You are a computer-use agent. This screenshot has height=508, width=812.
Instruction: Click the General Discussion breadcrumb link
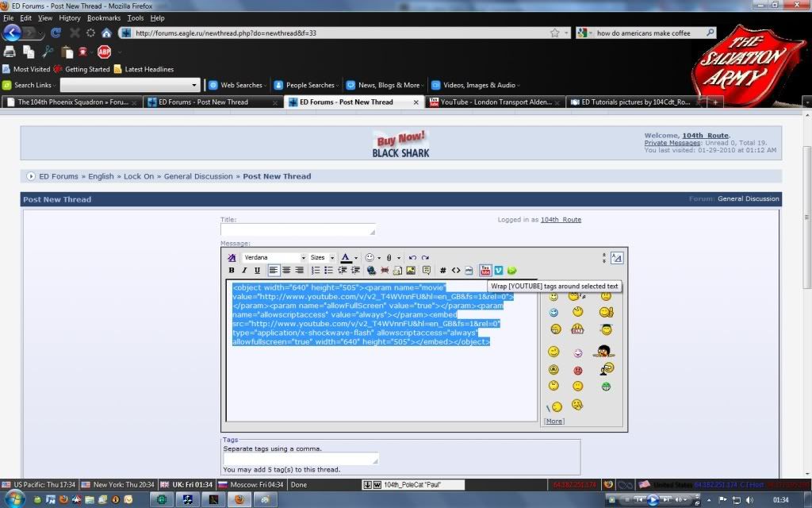[x=198, y=176]
